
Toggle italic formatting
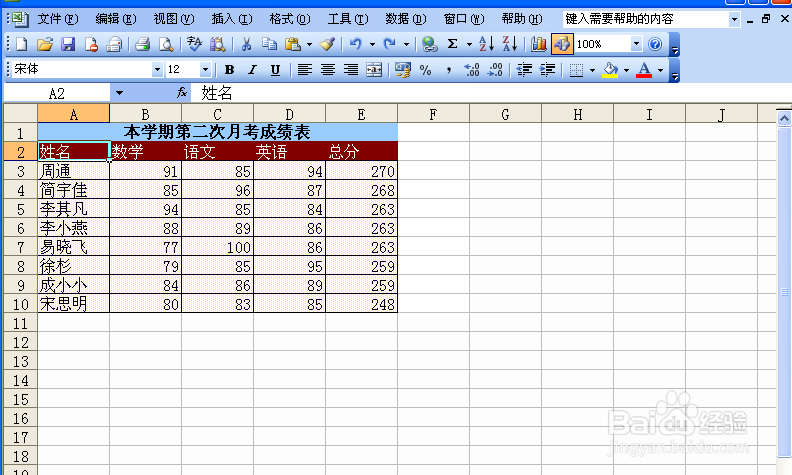pos(252,70)
